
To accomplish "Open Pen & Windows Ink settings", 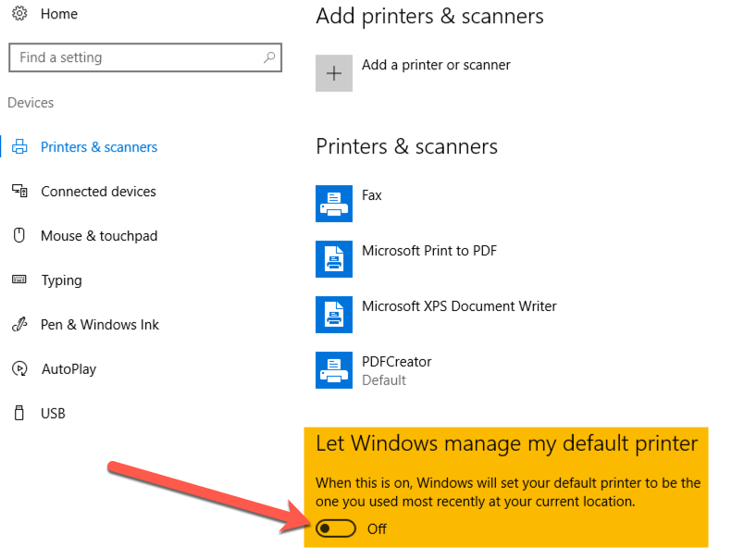I will pyautogui.click(x=99, y=325).
